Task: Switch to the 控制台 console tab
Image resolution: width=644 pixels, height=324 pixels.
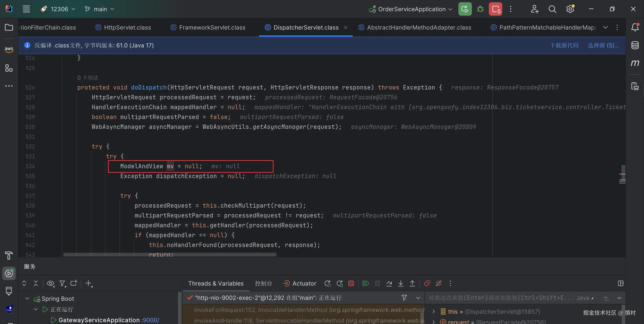Action: [x=263, y=283]
